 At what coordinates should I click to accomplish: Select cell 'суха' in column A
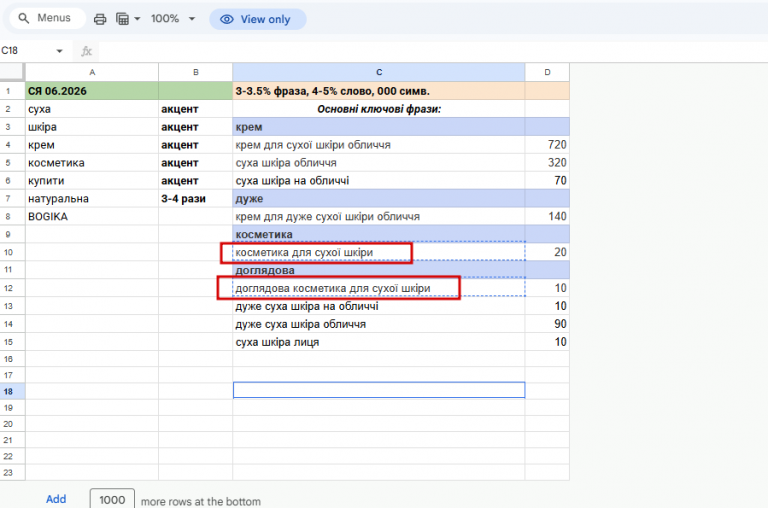tap(92, 109)
